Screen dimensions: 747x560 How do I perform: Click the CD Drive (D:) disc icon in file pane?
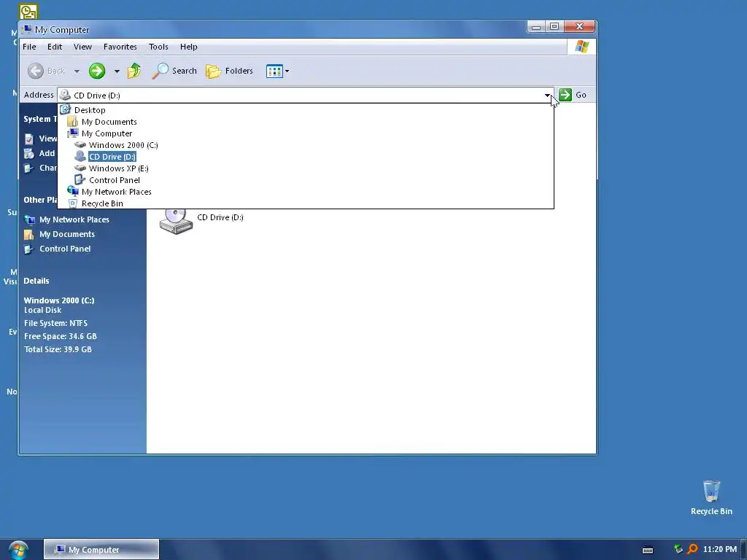(176, 221)
